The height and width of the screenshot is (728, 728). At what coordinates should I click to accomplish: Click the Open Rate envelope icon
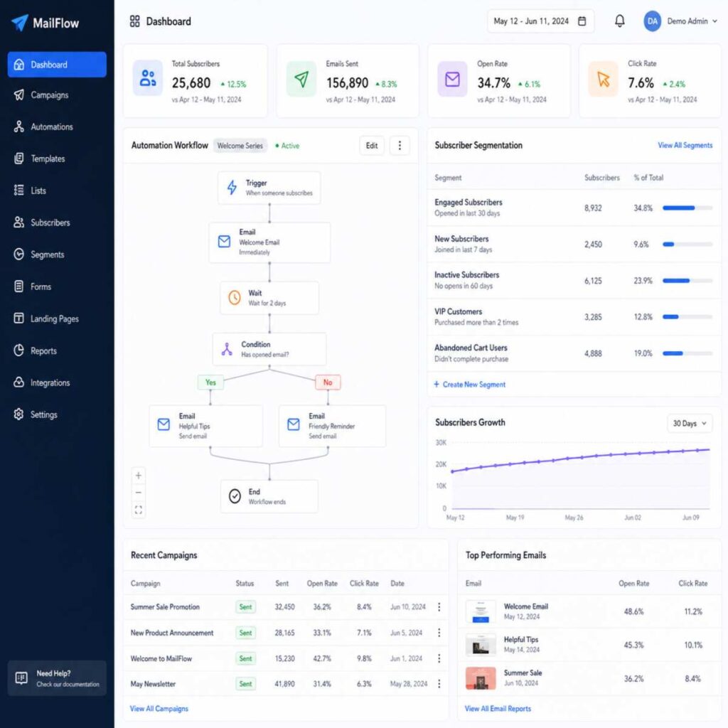(x=452, y=79)
